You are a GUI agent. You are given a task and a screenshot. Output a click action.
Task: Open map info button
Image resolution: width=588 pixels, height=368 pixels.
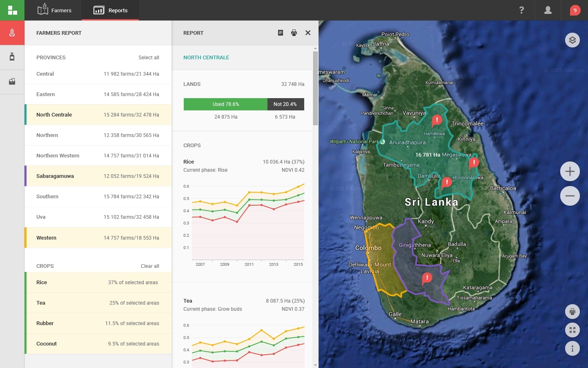[572, 348]
